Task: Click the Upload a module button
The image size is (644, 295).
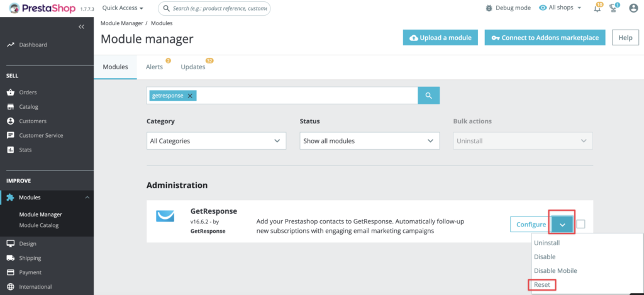Action: coord(440,38)
